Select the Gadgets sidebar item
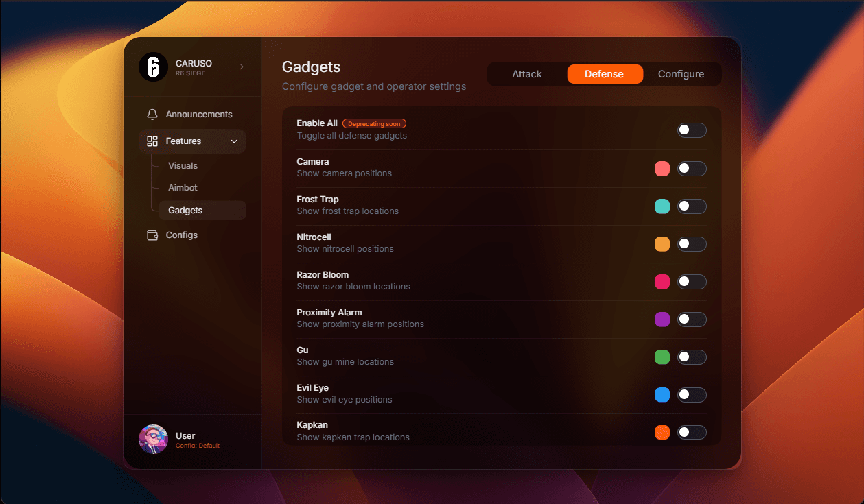Image resolution: width=864 pixels, height=504 pixels. coord(202,211)
